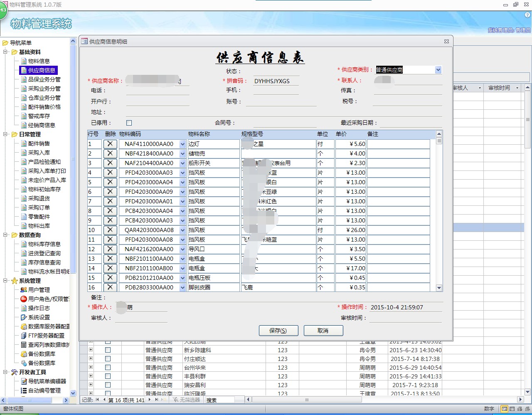Click the first 备份数据库 backup icon
Screen dimensions: 532x415
point(24,354)
